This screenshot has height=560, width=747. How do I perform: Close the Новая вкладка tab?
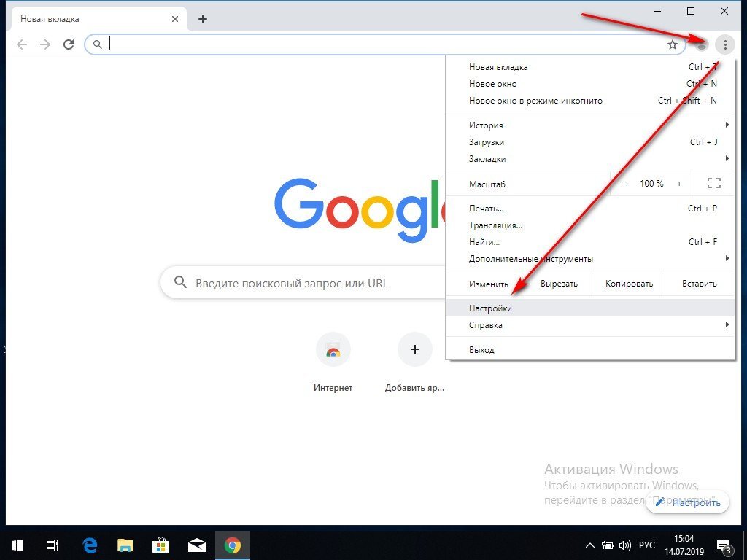pyautogui.click(x=175, y=19)
